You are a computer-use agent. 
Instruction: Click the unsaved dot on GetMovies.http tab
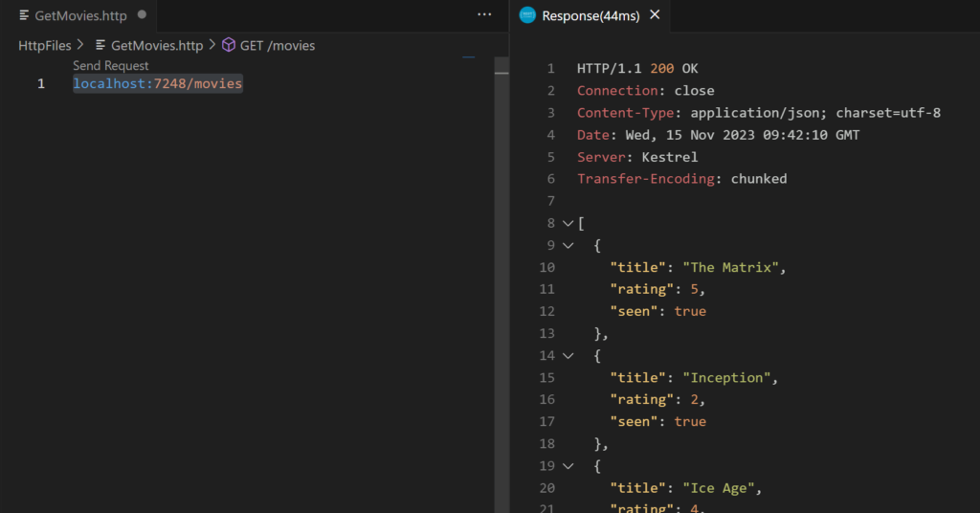142,15
